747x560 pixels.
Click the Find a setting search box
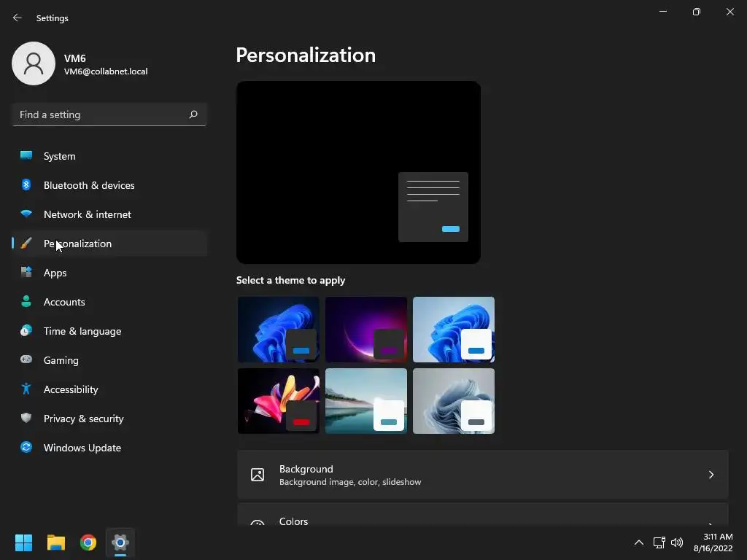(109, 114)
